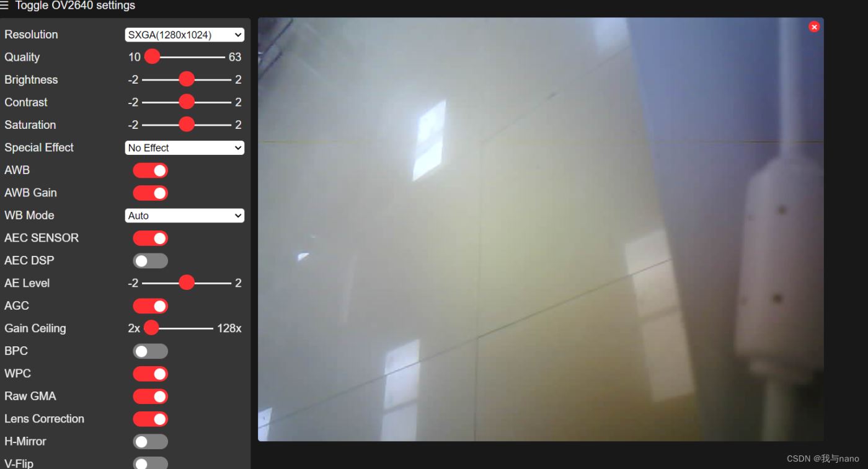Enable the AEC DSP switch
The height and width of the screenshot is (469, 868).
click(x=150, y=261)
